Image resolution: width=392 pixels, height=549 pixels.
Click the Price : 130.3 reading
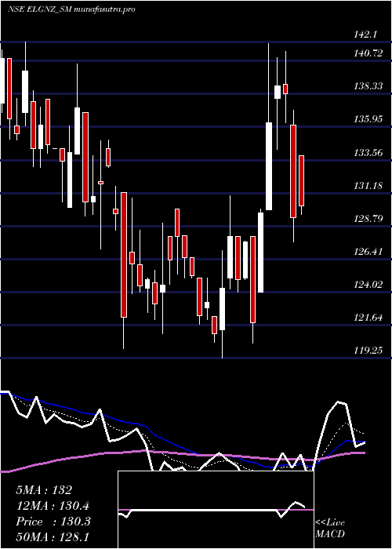click(53, 522)
